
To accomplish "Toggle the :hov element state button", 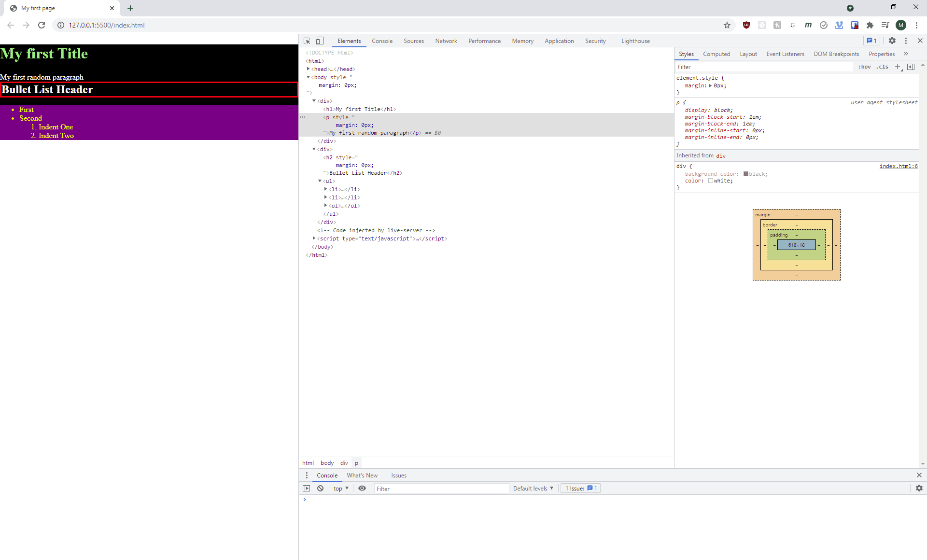I will tap(864, 67).
